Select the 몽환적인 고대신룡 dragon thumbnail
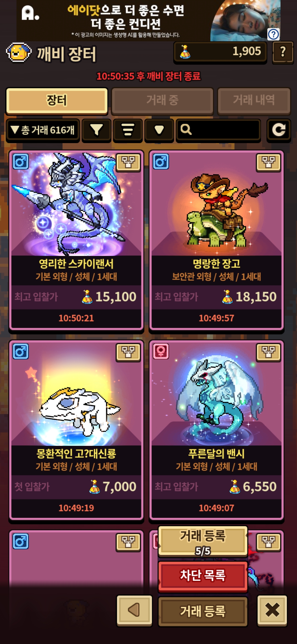297x644 pixels. click(x=76, y=394)
